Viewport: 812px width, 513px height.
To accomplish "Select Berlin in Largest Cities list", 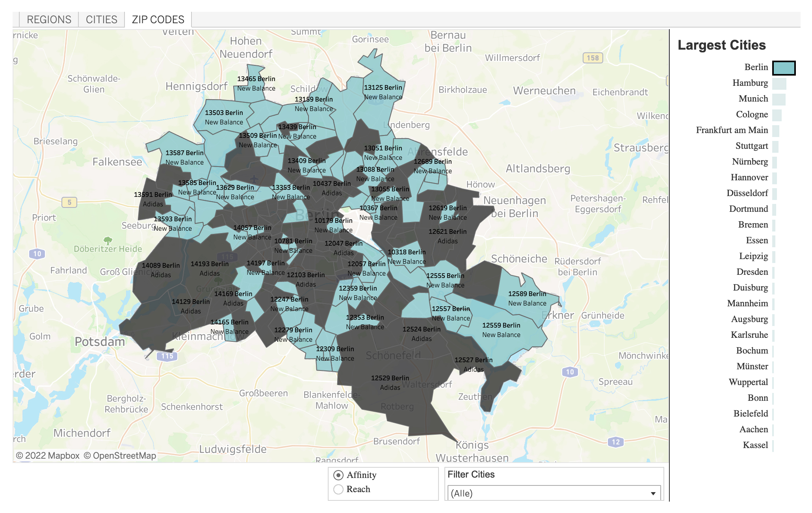I will coord(756,67).
